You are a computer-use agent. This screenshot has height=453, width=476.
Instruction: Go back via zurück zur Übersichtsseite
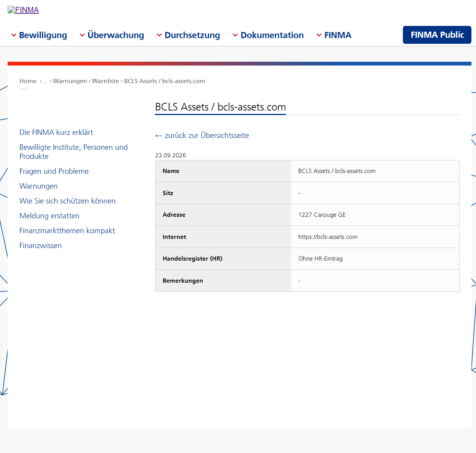[202, 135]
